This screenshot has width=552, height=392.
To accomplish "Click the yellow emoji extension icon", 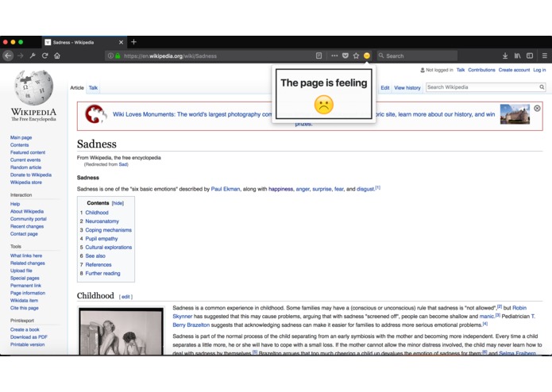I will click(x=367, y=56).
